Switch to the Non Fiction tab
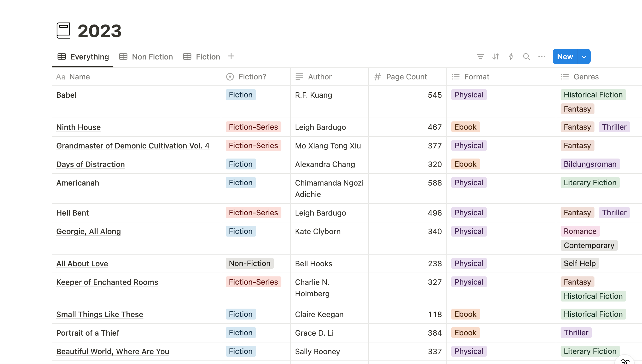Image resolution: width=642 pixels, height=364 pixels. point(146,57)
